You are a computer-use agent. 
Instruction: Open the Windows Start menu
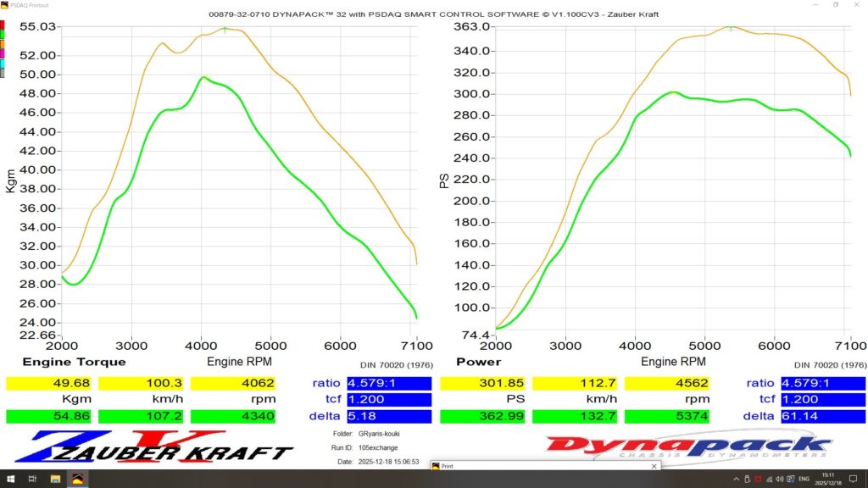pyautogui.click(x=9, y=479)
